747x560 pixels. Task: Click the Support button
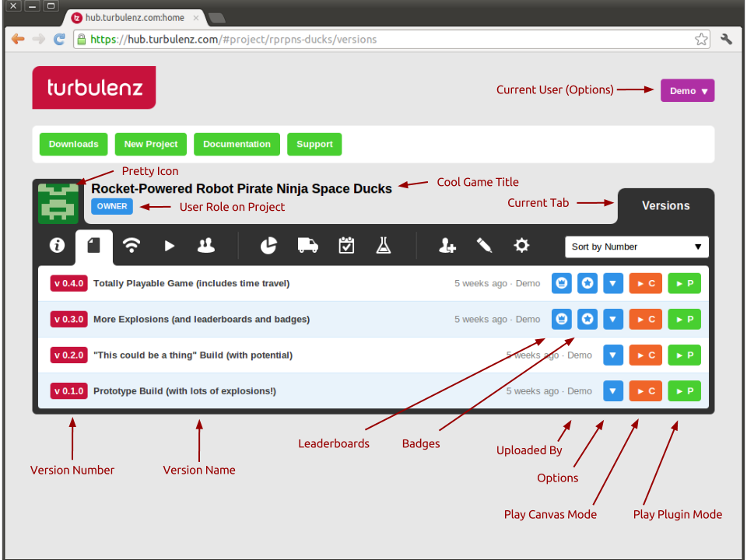(x=314, y=145)
